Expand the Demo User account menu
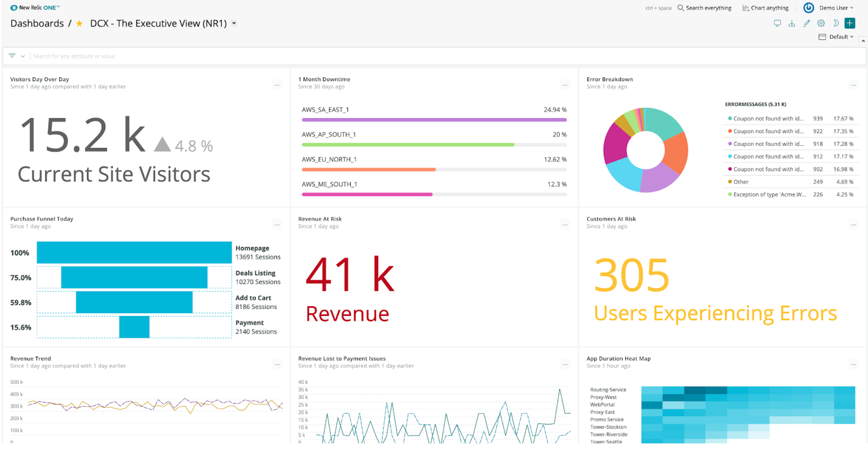 (x=836, y=8)
